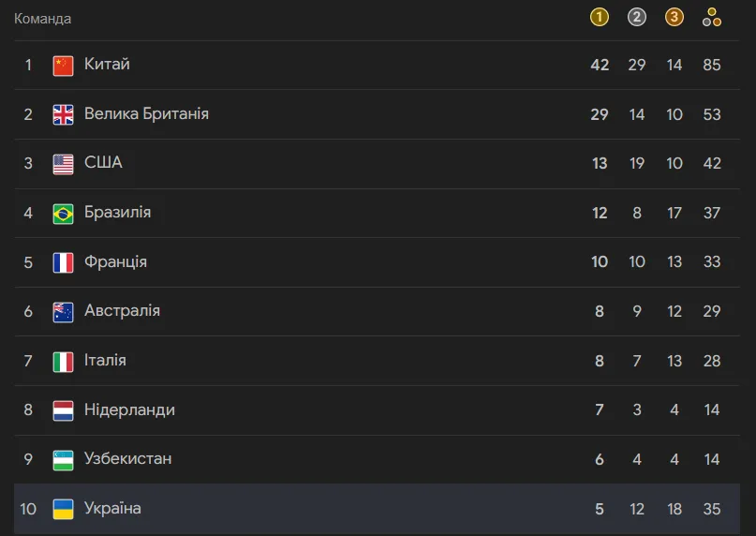Open the Китай team link

[107, 65]
